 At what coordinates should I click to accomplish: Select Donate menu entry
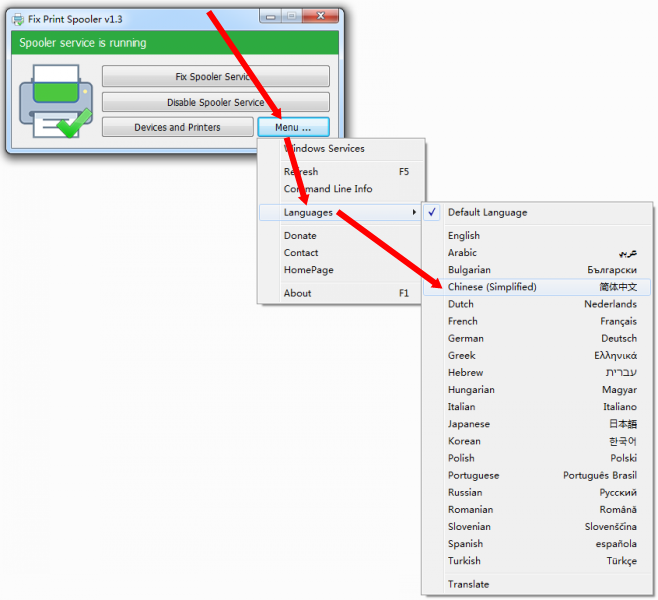tap(341, 236)
